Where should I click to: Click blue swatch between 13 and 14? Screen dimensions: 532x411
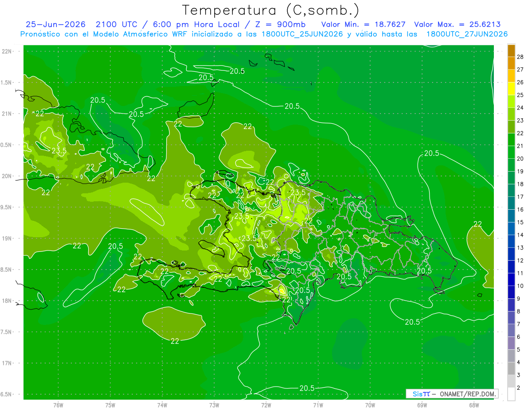pyautogui.click(x=511, y=242)
